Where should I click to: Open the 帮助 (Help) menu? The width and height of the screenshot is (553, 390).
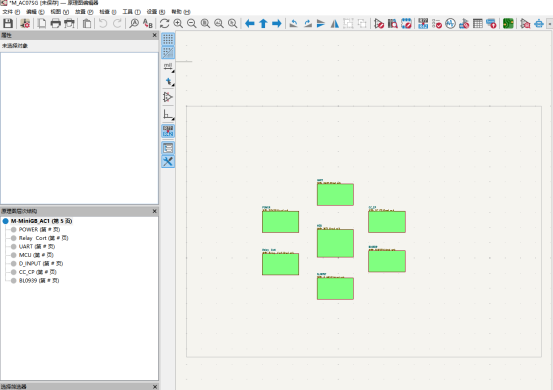coord(181,12)
